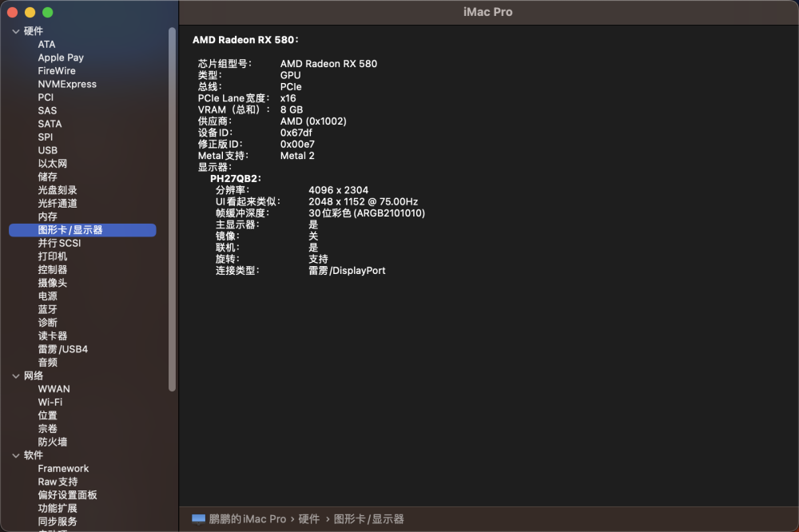Click the 30位彩色 (ARGB2101010) value
This screenshot has height=532, width=799.
[367, 213]
